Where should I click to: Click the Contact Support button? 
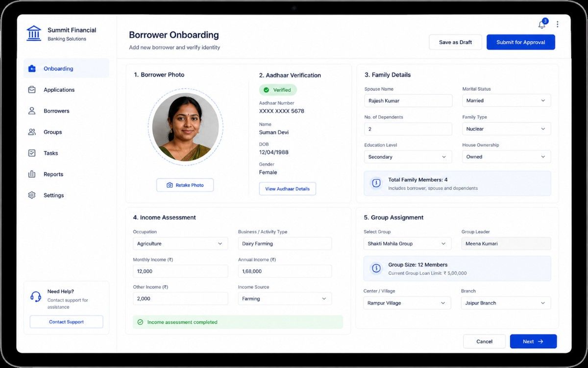[66, 322]
